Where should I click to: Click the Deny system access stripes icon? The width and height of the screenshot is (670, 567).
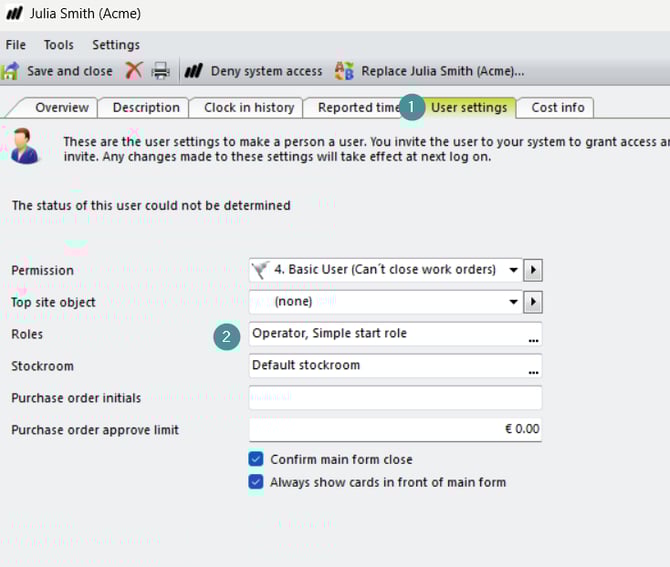pos(194,71)
